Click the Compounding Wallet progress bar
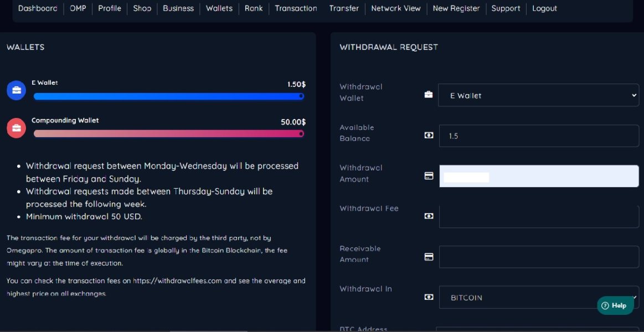Image resolution: width=644 pixels, height=332 pixels. click(168, 133)
